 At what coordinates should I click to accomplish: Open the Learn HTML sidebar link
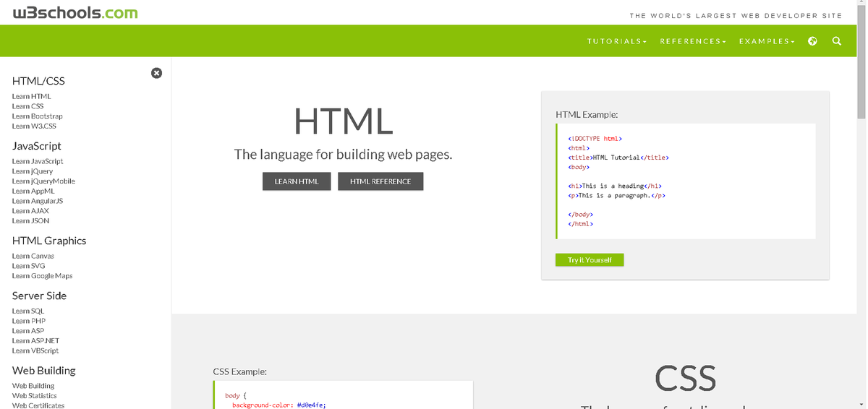[x=31, y=96]
